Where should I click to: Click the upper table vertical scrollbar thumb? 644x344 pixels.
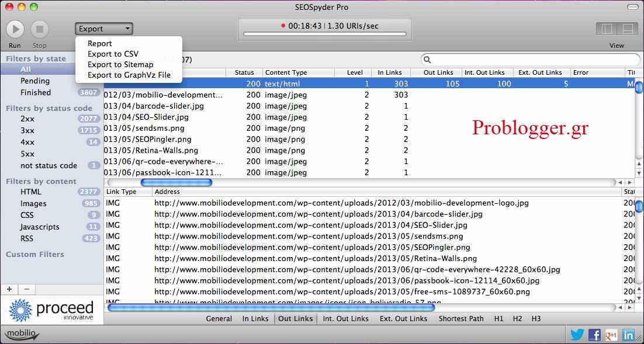click(x=639, y=88)
